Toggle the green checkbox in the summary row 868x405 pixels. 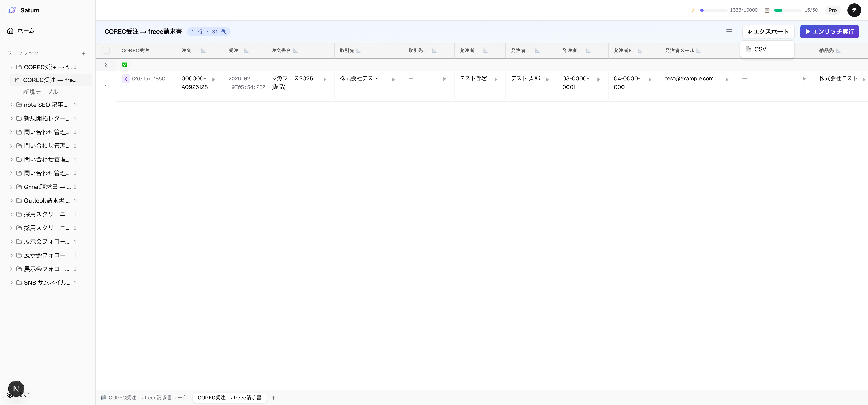coord(125,64)
